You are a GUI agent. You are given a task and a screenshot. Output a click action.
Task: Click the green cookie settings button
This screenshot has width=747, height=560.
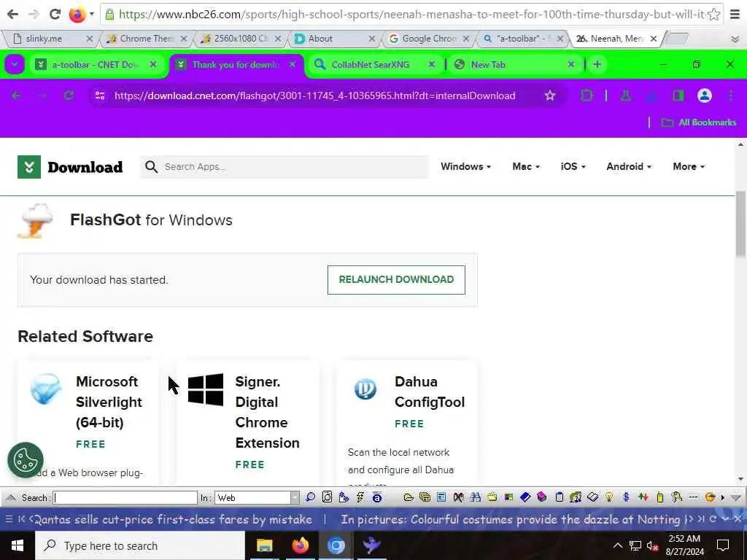click(26, 461)
